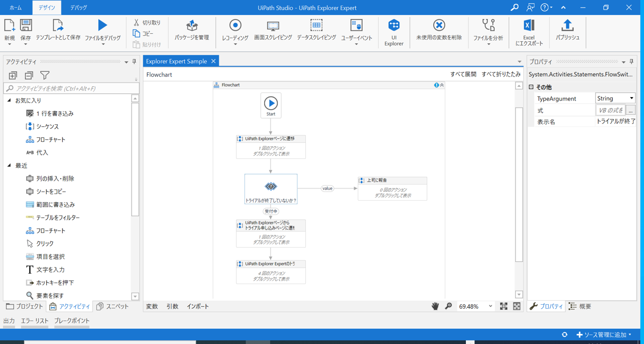The image size is (644, 344).
Task: Click the レコーディング recording icon
Action: [x=235, y=25]
